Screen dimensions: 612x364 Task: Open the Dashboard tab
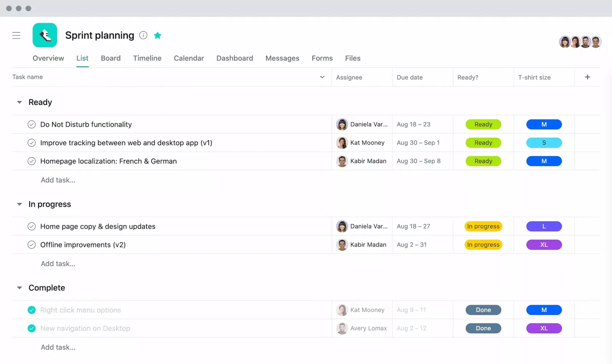pos(235,58)
